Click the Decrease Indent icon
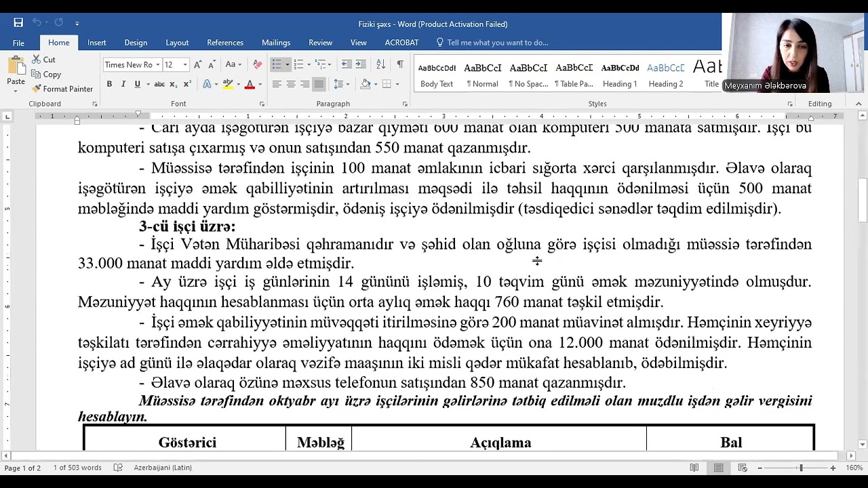Viewport: 868px width, 488px height. click(347, 64)
